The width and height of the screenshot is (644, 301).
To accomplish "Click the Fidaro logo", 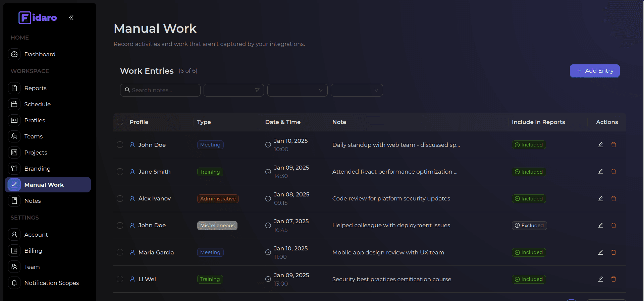I will click(38, 18).
